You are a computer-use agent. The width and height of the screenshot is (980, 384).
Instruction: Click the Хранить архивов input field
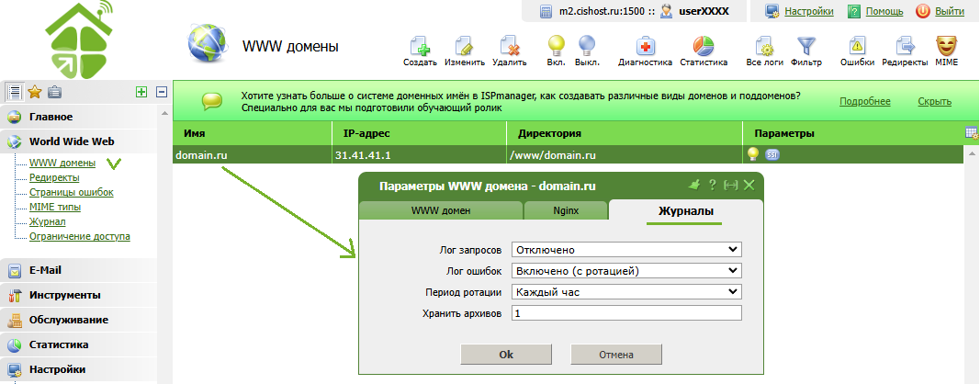coord(626,313)
